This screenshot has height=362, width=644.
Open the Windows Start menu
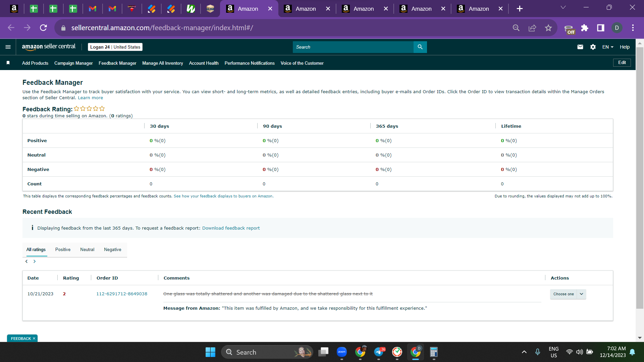pyautogui.click(x=210, y=352)
